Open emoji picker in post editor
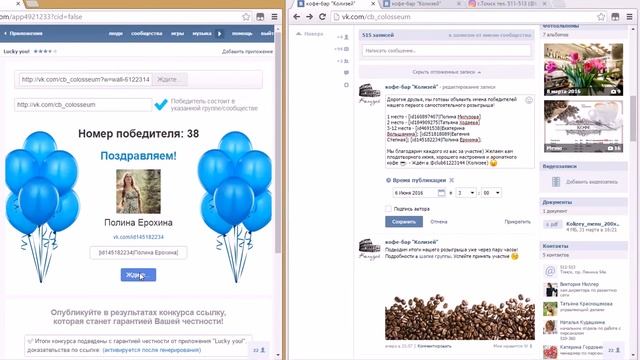 pyautogui.click(x=529, y=100)
